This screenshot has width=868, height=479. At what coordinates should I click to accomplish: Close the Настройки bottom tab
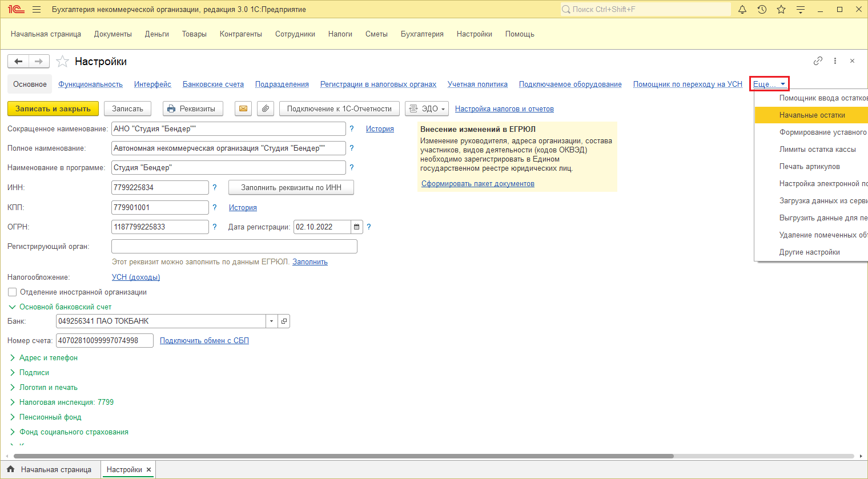point(149,469)
